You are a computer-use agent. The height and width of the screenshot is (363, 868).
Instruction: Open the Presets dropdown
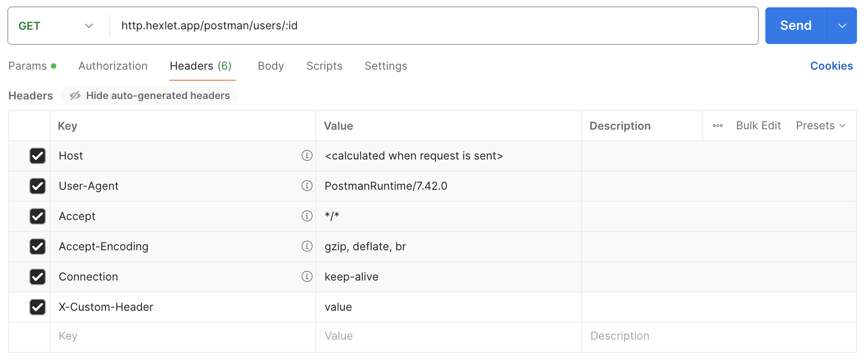[820, 126]
